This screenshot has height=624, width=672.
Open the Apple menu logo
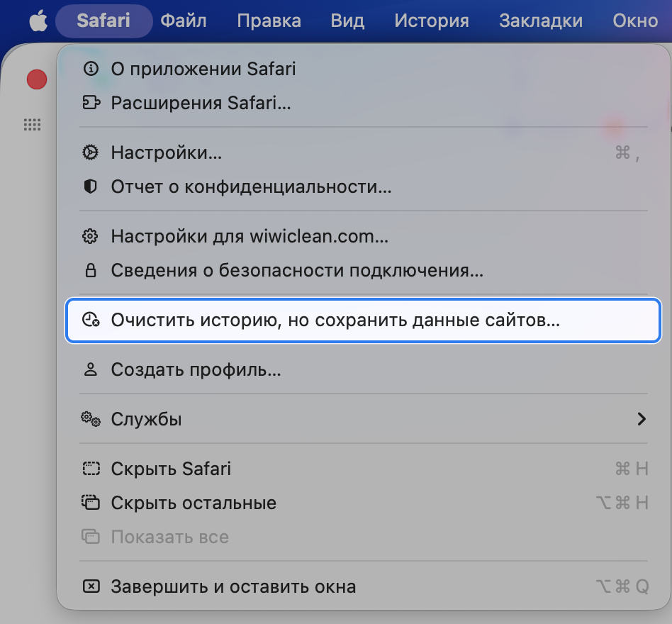click(x=38, y=21)
